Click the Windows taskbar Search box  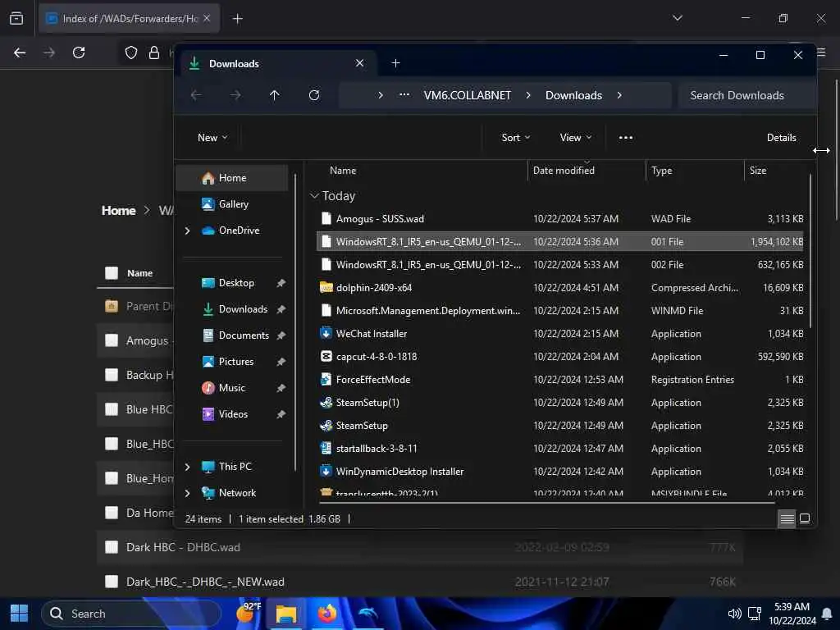coord(131,614)
